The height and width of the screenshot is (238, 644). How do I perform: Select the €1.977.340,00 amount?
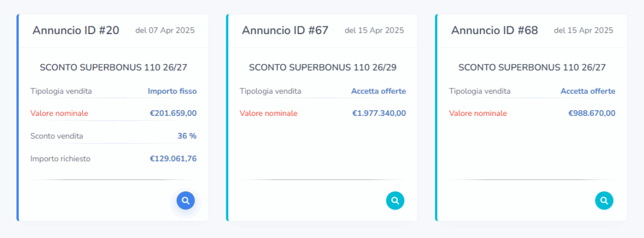[x=379, y=113]
